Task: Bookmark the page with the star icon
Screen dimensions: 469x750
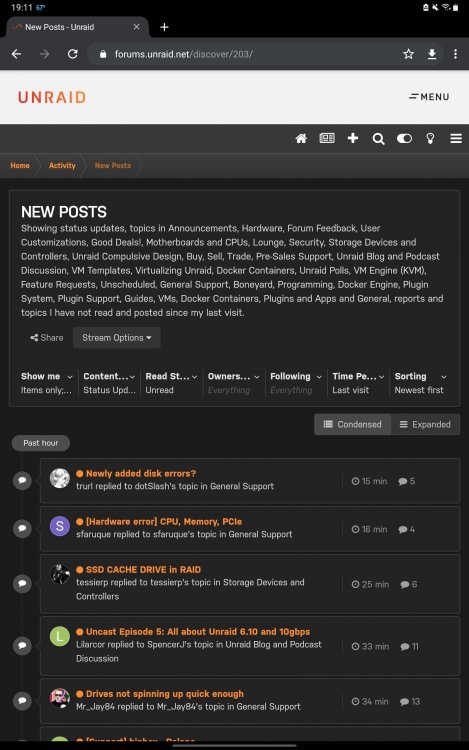Action: [x=408, y=54]
